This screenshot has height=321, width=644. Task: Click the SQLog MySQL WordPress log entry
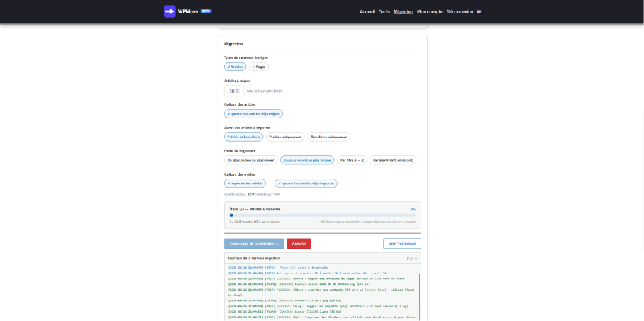318,306
